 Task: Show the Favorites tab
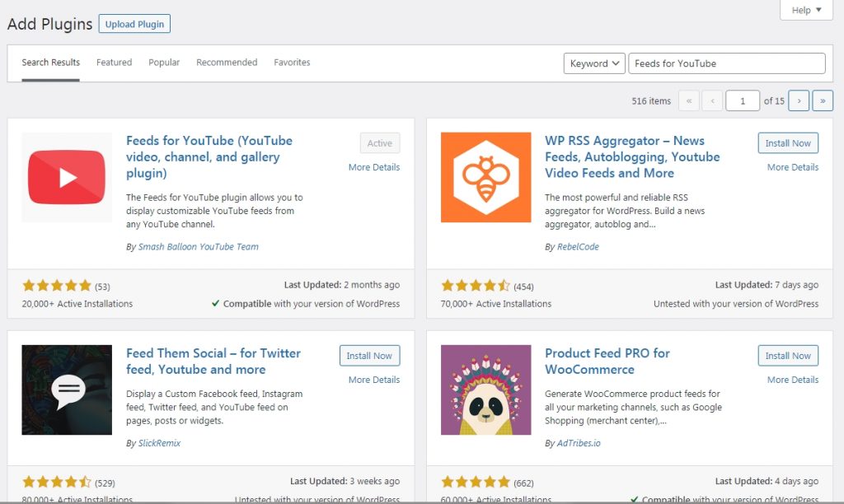point(292,63)
